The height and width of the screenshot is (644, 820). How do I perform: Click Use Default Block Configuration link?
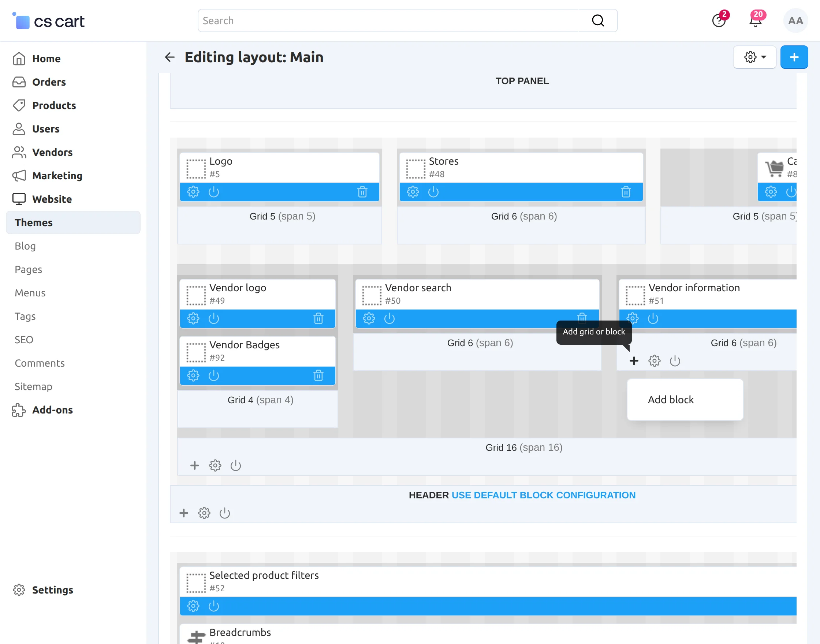click(543, 495)
